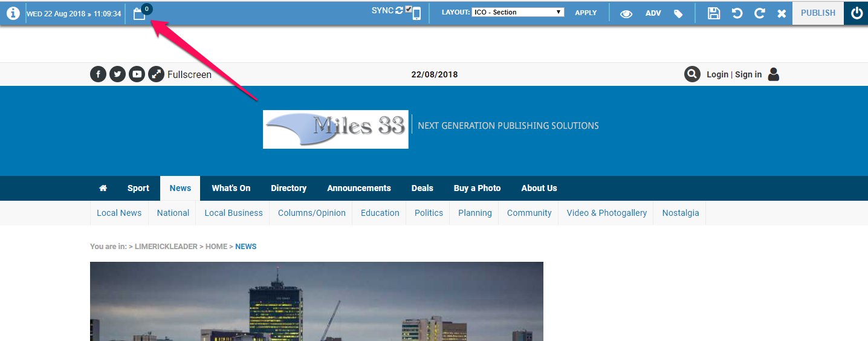This screenshot has height=341, width=868.
Task: Open the Layout dropdown showing ICO - Section
Action: [518, 12]
